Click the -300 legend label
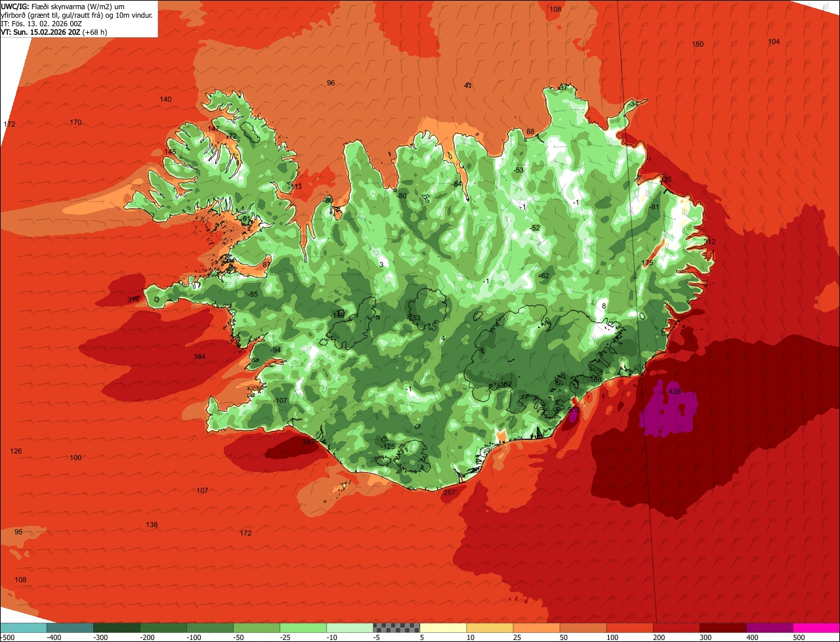 tap(100, 637)
